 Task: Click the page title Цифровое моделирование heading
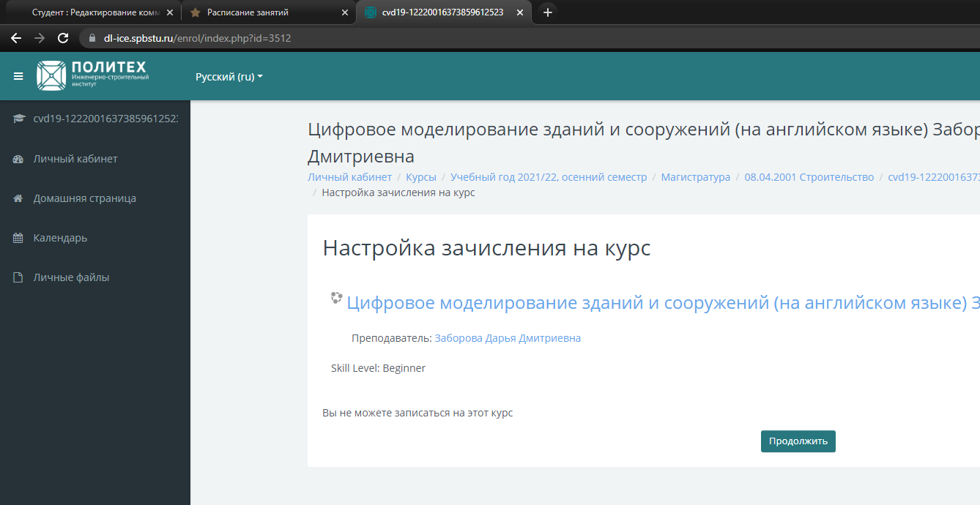[644, 143]
